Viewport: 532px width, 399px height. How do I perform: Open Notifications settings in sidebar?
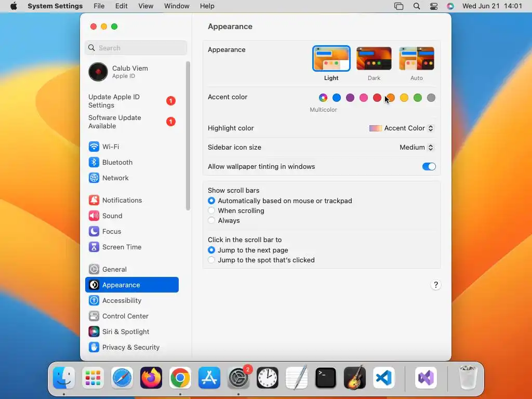131,200
